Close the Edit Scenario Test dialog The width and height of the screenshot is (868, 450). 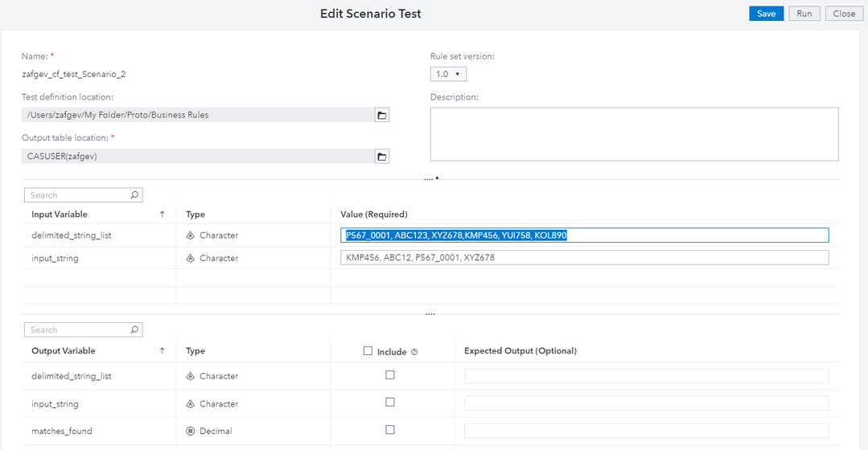tap(844, 14)
